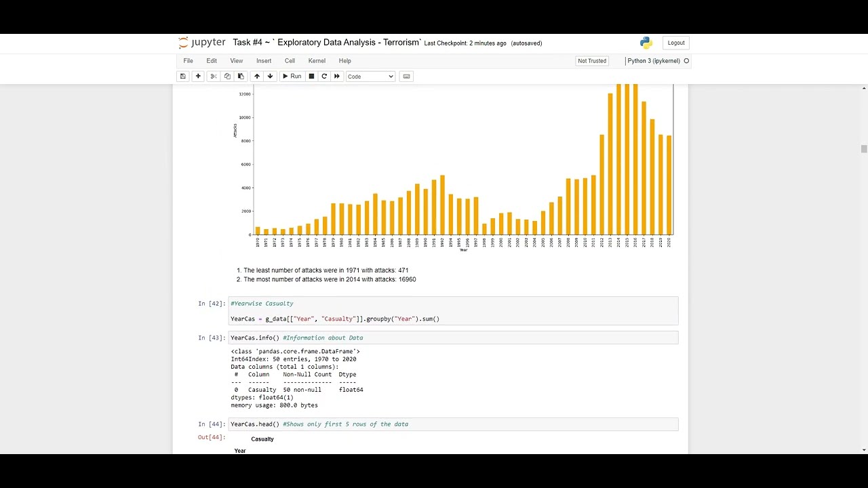868x488 pixels.
Task: Click the 1992 bar in the chart
Action: pos(442,205)
